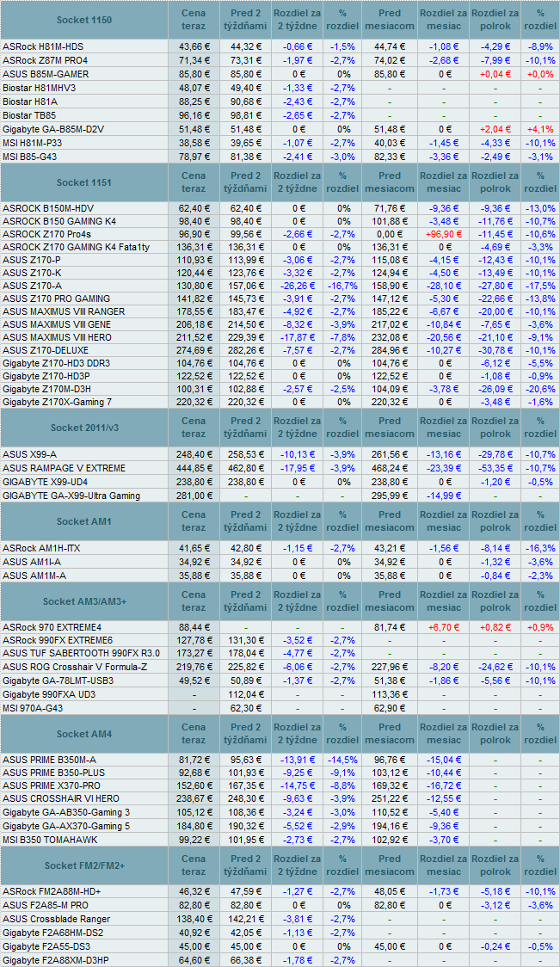Select ASROCK Z170 GAMING K4 Fata1ty name
Screen dimensions: 560x967
pos(77,247)
